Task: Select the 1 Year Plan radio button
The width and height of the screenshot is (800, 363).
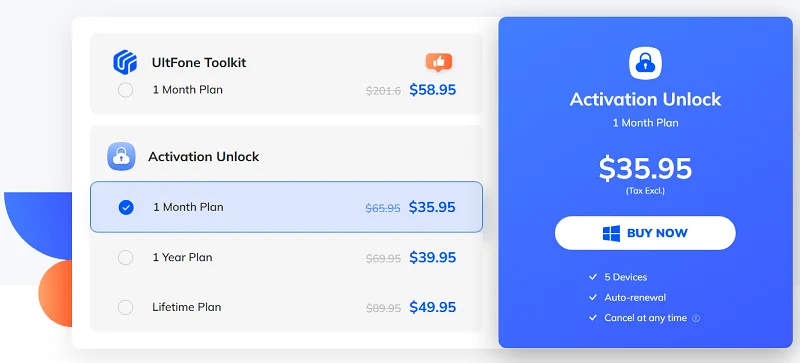Action: (x=126, y=257)
